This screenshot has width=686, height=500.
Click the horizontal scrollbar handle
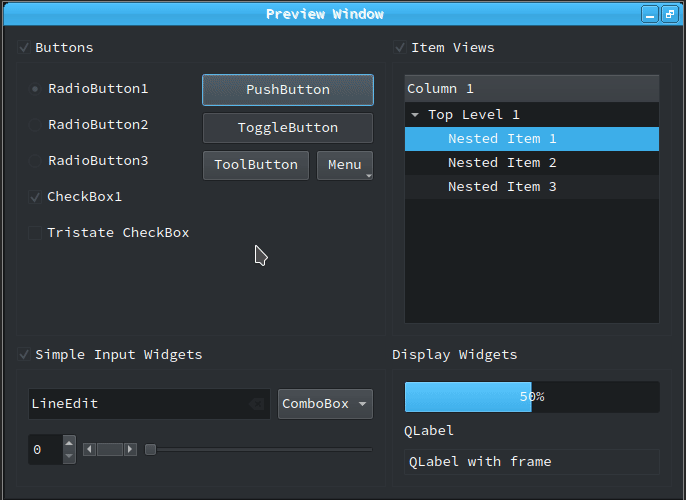[x=110, y=449]
